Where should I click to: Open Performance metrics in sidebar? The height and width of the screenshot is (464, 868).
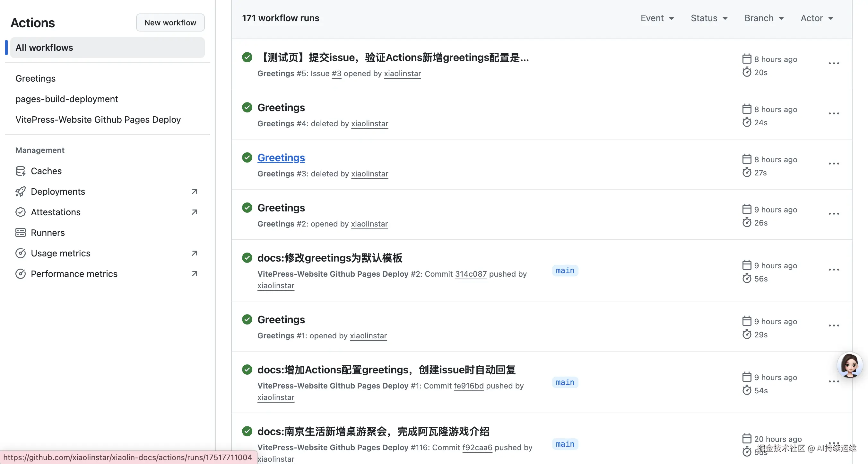[x=74, y=274]
